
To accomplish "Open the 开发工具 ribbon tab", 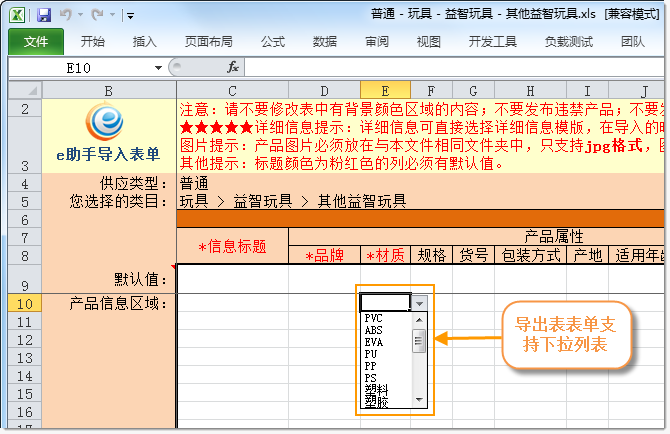I will [492, 41].
